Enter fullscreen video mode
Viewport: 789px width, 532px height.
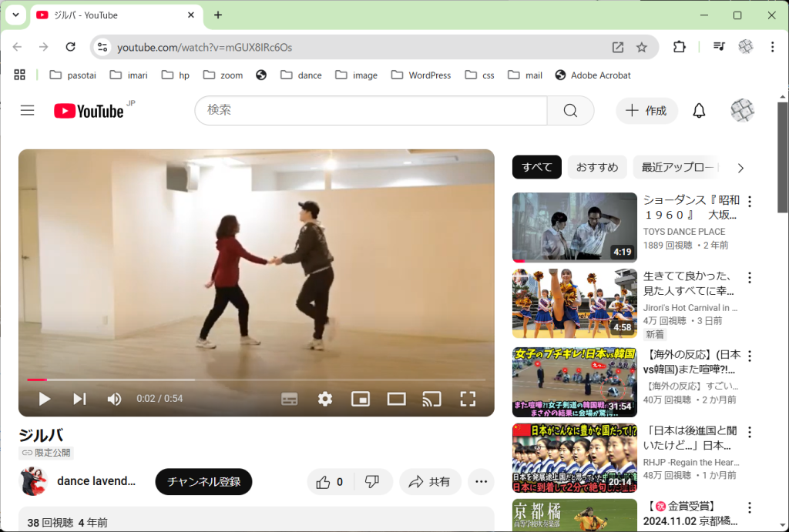pos(468,399)
